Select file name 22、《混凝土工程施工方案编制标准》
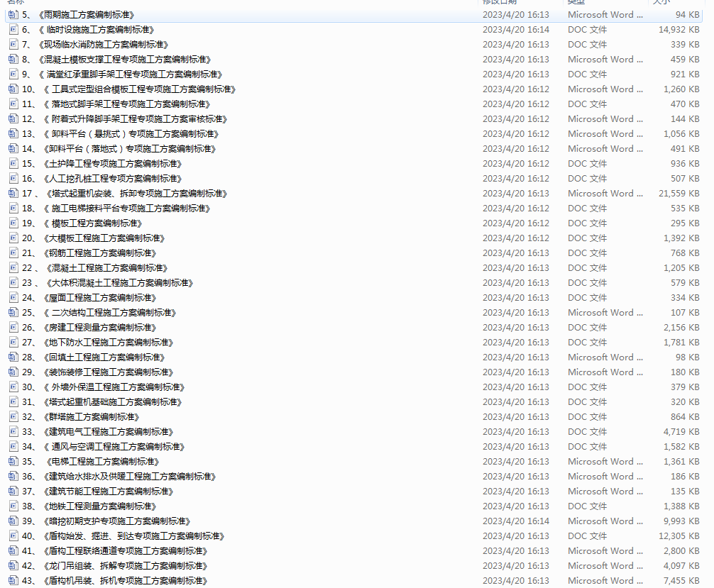 [x=94, y=268]
